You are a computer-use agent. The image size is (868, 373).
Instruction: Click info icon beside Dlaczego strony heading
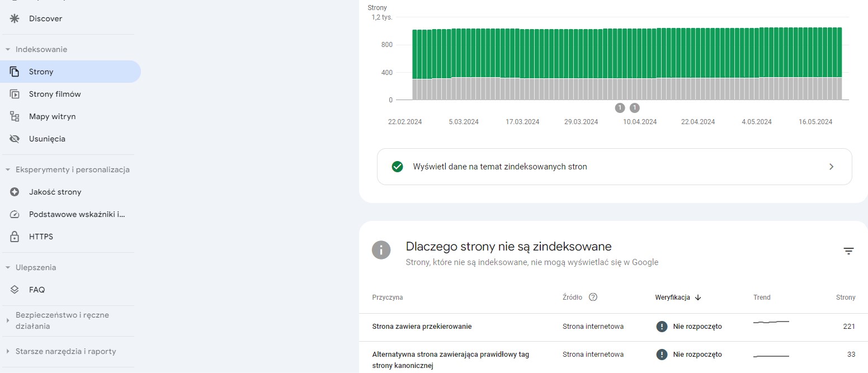381,250
